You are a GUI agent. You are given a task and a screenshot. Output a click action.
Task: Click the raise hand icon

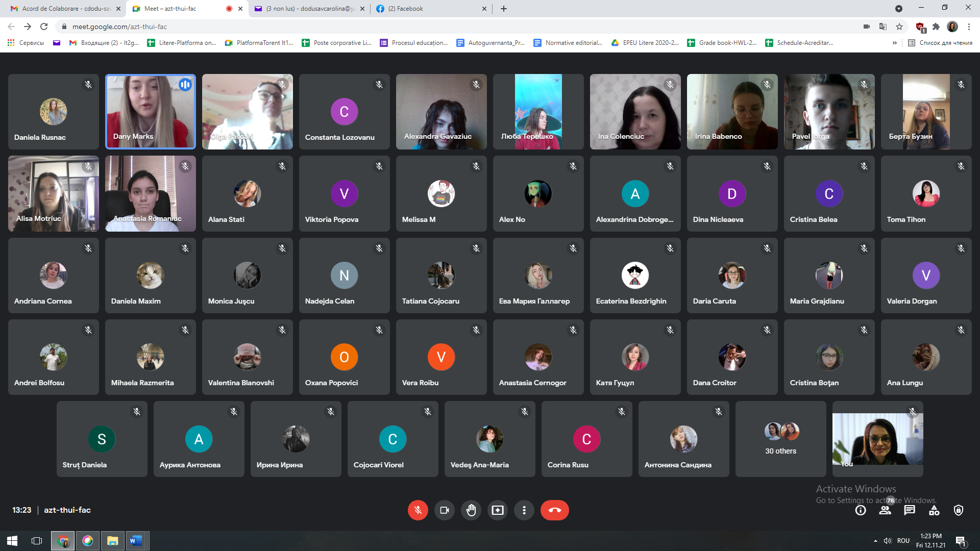(471, 510)
